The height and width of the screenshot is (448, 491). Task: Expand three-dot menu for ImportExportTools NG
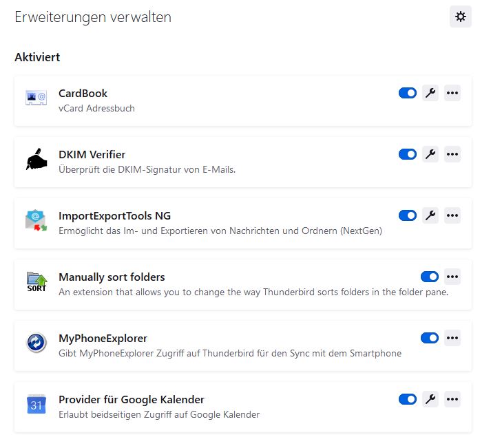(x=452, y=215)
